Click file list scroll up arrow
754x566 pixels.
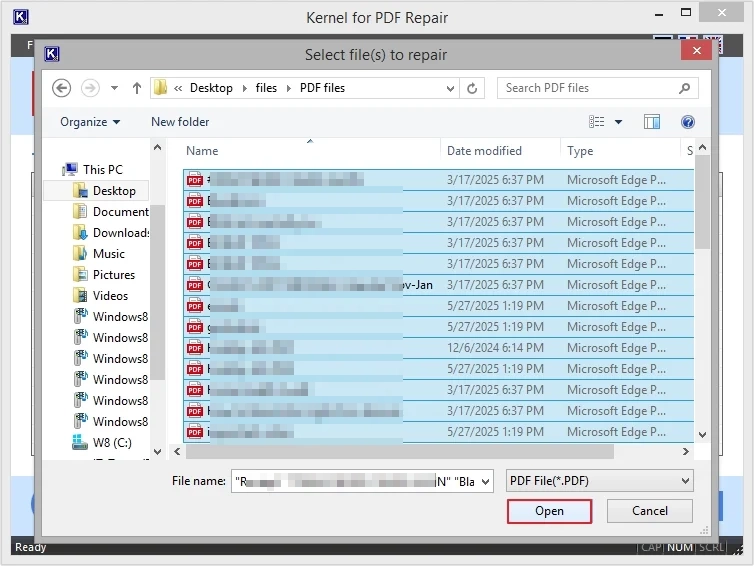click(x=703, y=148)
